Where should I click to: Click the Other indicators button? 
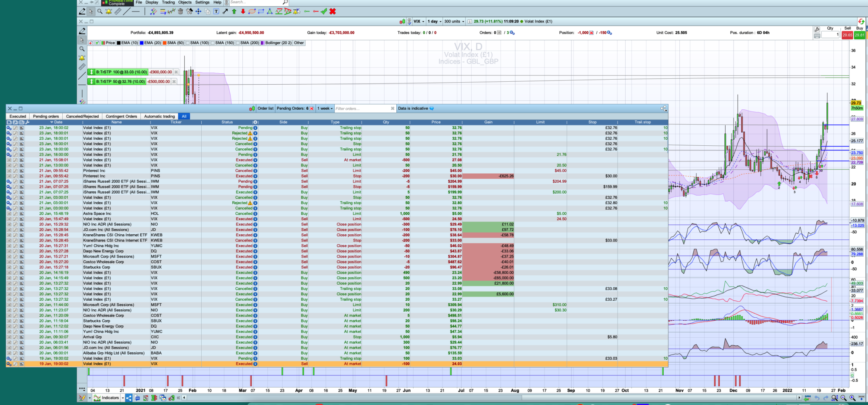pyautogui.click(x=299, y=43)
